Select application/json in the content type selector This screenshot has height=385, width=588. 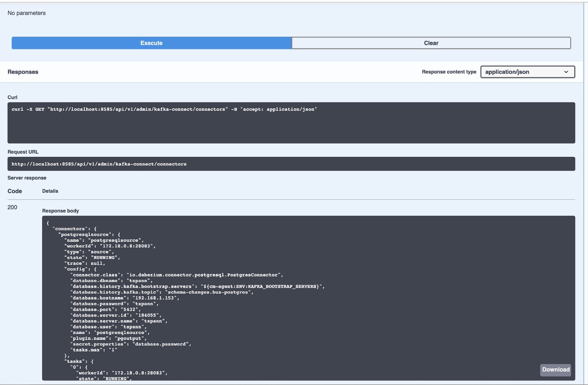(528, 71)
